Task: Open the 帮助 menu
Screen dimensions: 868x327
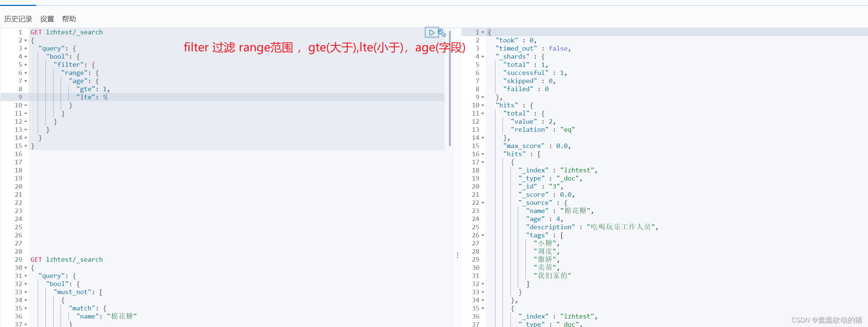Action: (69, 19)
